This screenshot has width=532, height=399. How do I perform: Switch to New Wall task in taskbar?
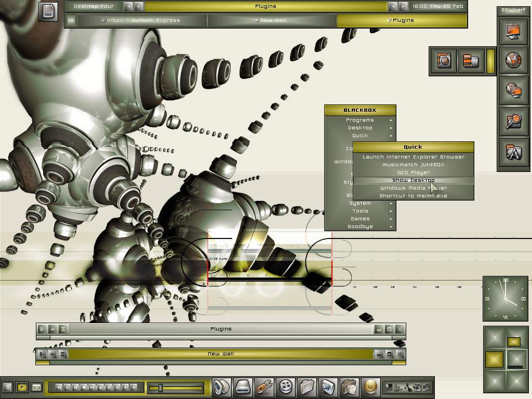coord(272,20)
